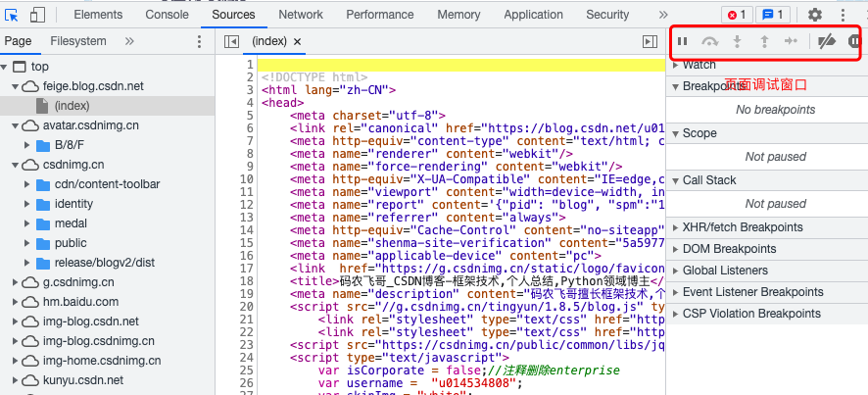The image size is (868, 395).
Task: Show more navigator tabs chevron
Action: coord(129,41)
